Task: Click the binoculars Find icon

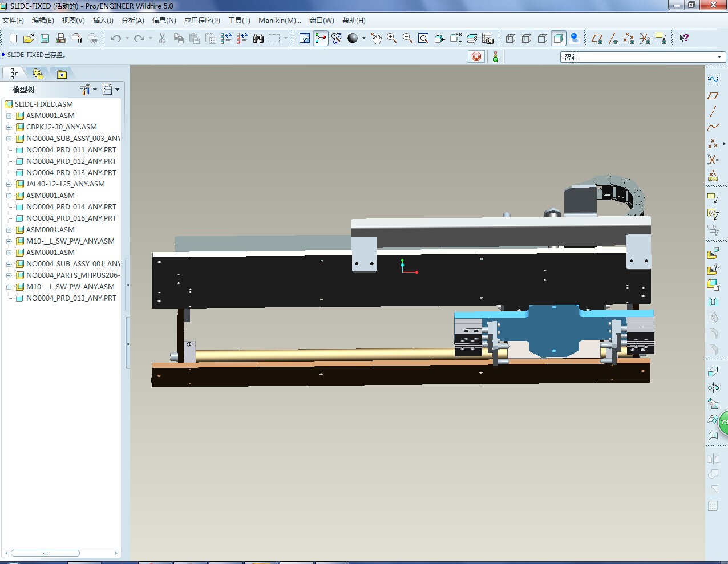Action: [258, 38]
